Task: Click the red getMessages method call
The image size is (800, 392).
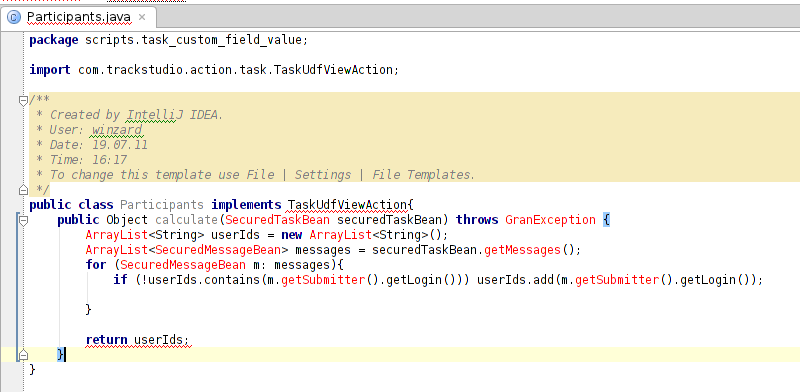Action: (x=522, y=250)
